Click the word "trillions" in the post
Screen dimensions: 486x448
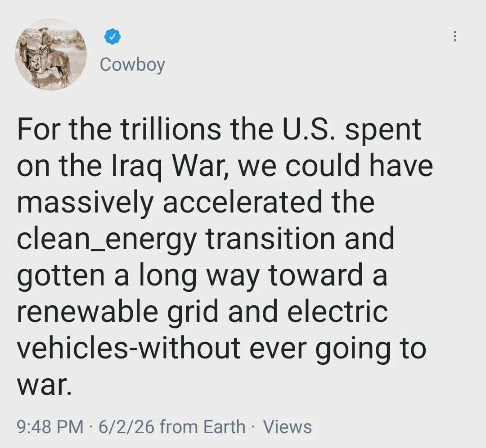[x=170, y=130]
